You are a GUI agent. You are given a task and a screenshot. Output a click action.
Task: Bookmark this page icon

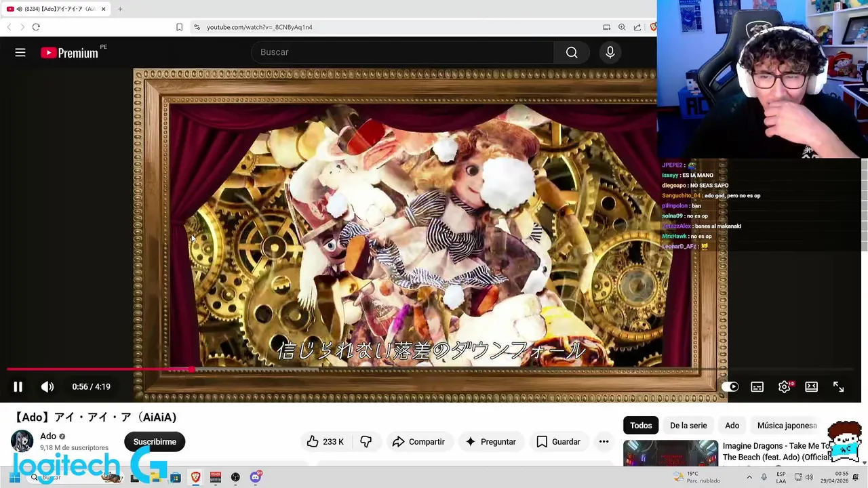179,27
